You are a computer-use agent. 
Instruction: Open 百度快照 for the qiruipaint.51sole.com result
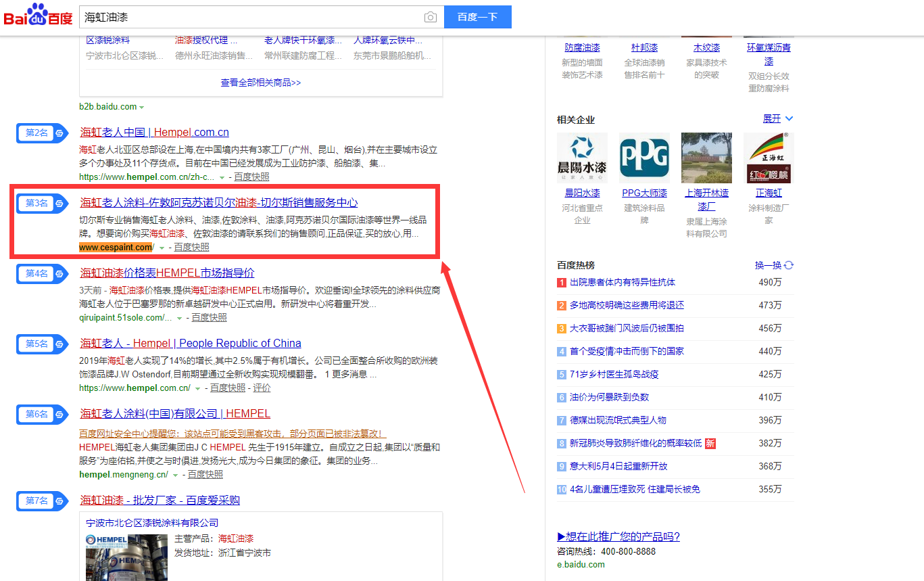(x=209, y=318)
